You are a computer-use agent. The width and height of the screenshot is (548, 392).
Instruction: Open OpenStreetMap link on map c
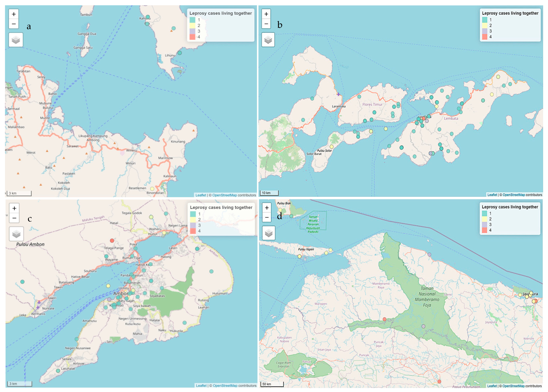(225, 386)
